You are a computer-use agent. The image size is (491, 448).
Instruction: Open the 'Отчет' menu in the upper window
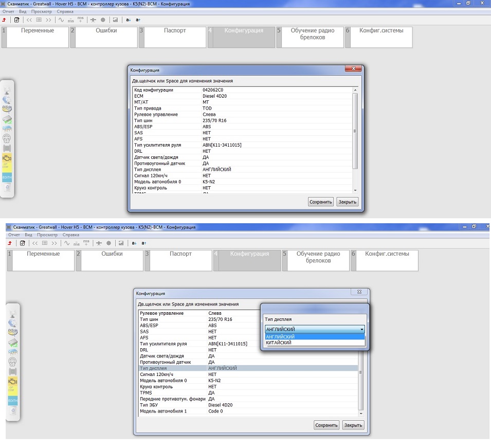click(8, 12)
